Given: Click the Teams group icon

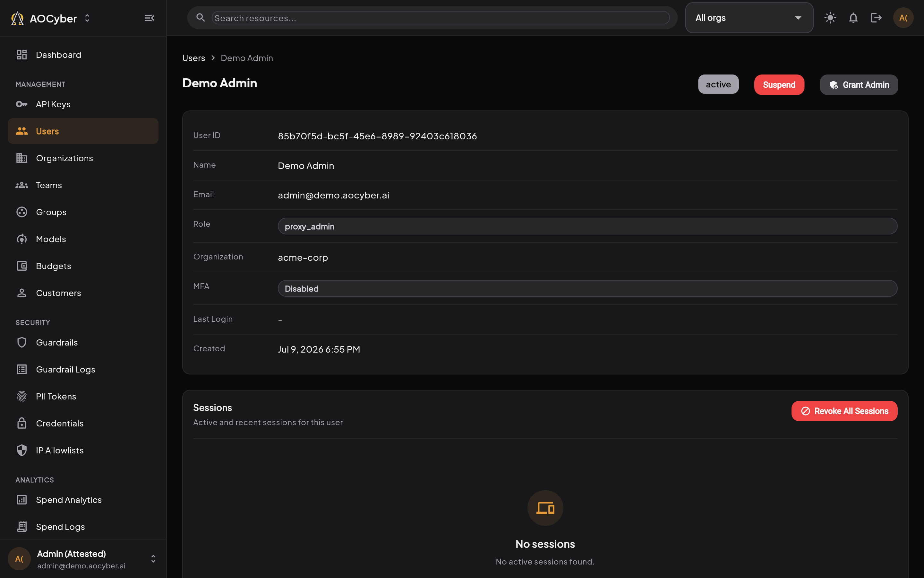Looking at the screenshot, I should click(22, 185).
